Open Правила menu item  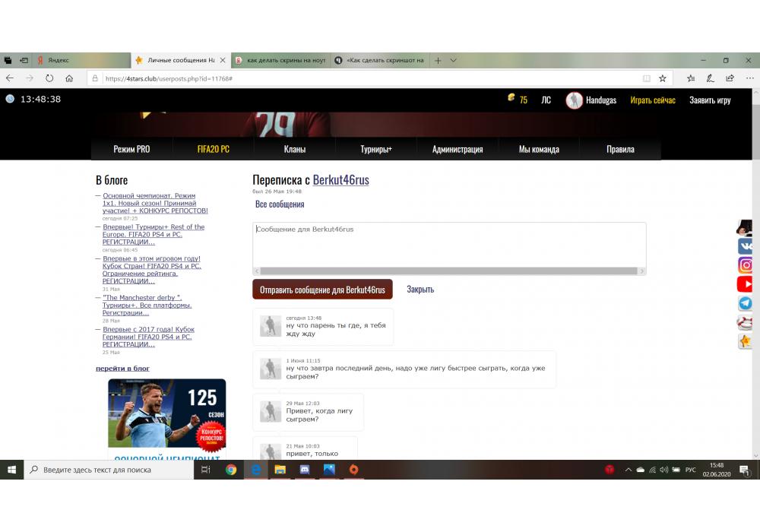click(620, 149)
